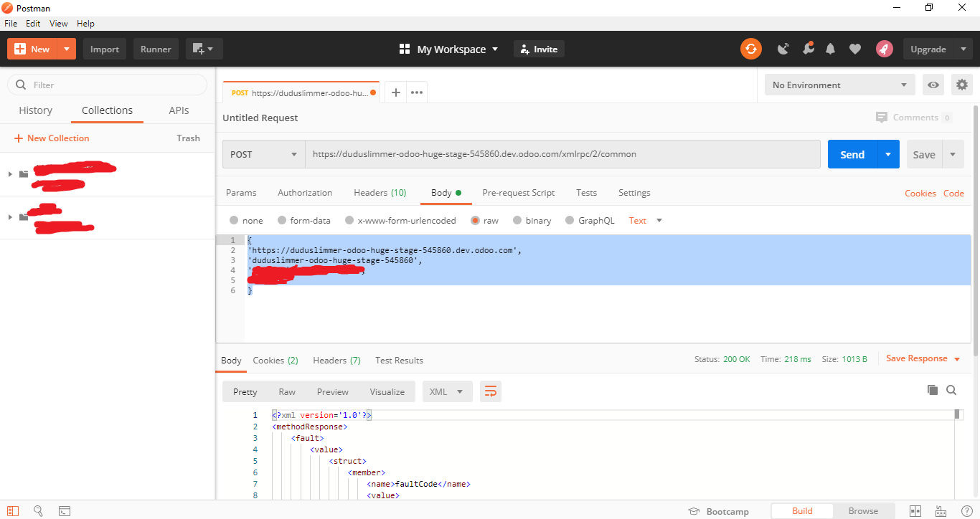Open the New button dropdown arrow
Screen dimensions: 980x519
click(67, 49)
